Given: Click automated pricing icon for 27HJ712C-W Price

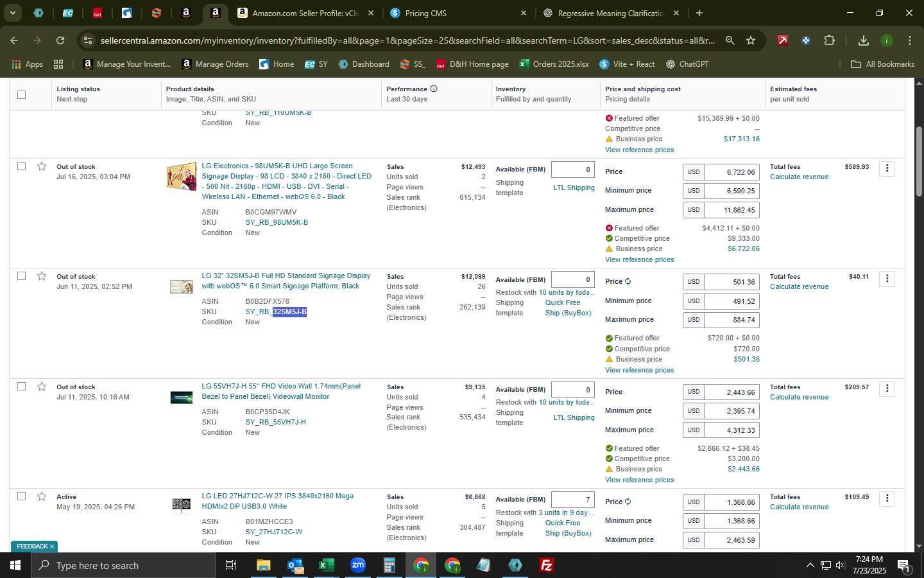Looking at the screenshot, I should pos(628,502).
